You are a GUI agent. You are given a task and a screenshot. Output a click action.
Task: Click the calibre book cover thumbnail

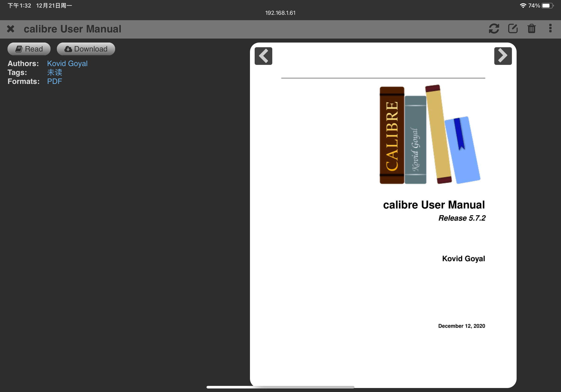[x=383, y=215]
